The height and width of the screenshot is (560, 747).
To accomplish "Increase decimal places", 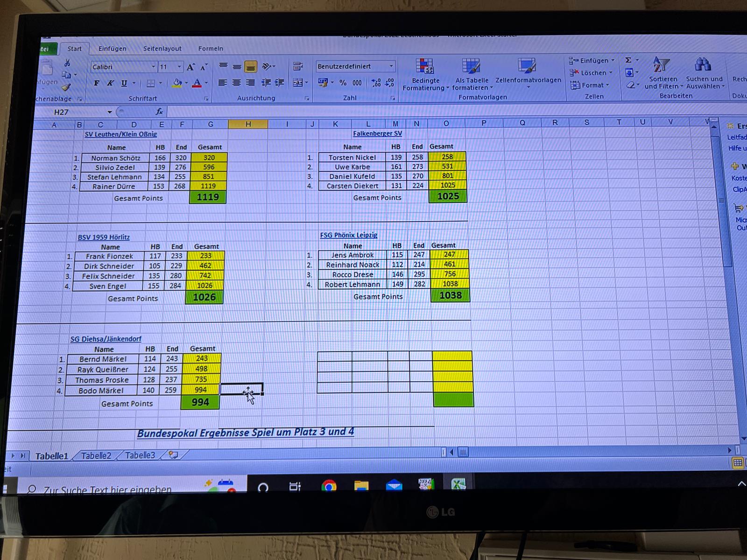I will pos(376,83).
